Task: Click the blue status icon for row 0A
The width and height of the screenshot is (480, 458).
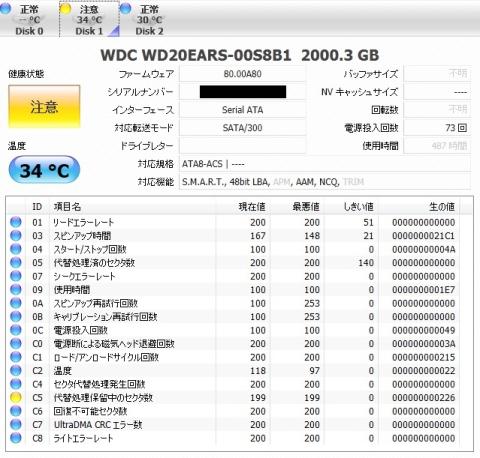Action: 16,303
